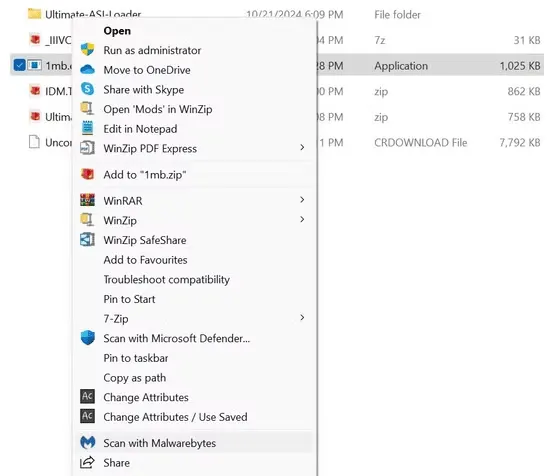Click the Notepad icon beside Edit in Notepad
551x476 pixels.
pyautogui.click(x=87, y=128)
